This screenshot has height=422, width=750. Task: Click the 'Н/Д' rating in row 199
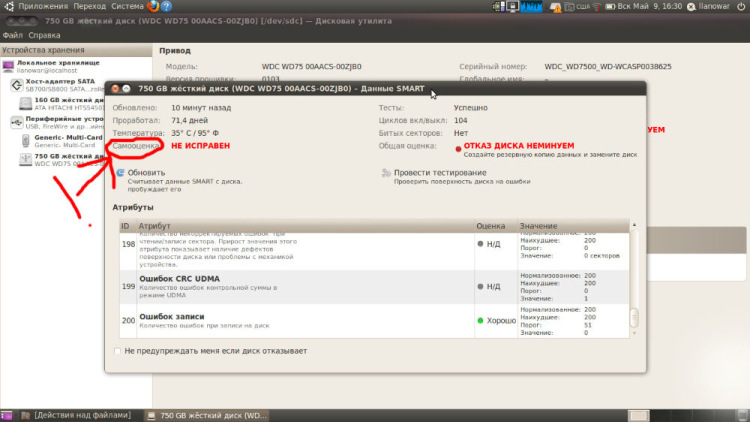pos(489,287)
